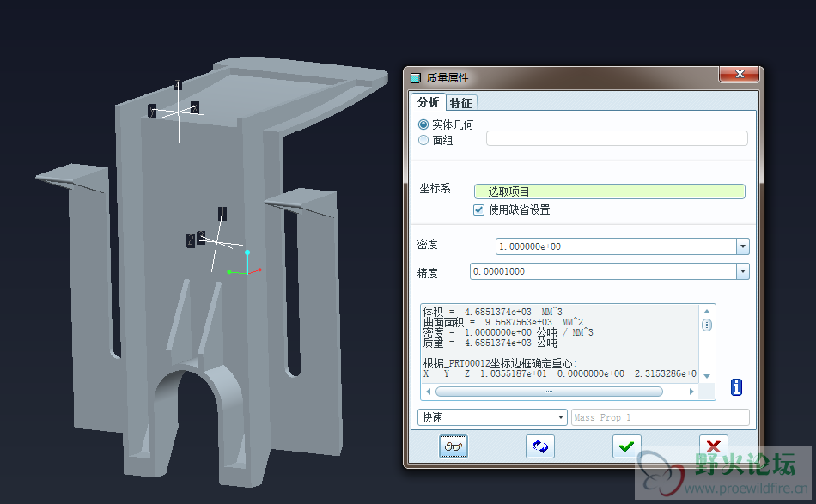Switch to the 特征 tab
Screen dimensions: 816x504
[461, 103]
